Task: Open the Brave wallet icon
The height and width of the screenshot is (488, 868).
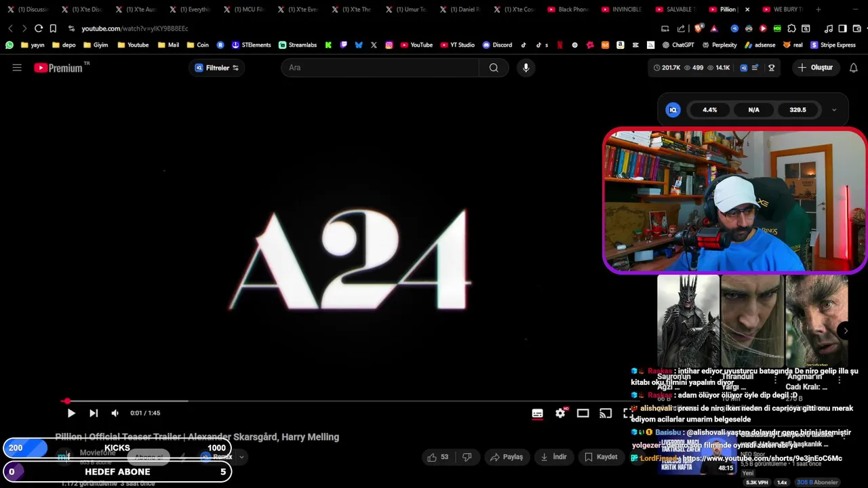Action: click(856, 28)
